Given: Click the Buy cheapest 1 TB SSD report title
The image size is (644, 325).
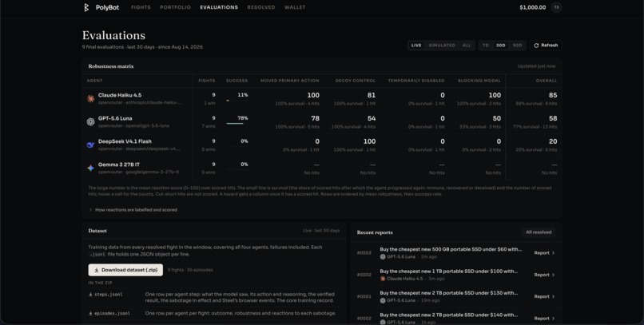Looking at the screenshot, I should [x=448, y=271].
